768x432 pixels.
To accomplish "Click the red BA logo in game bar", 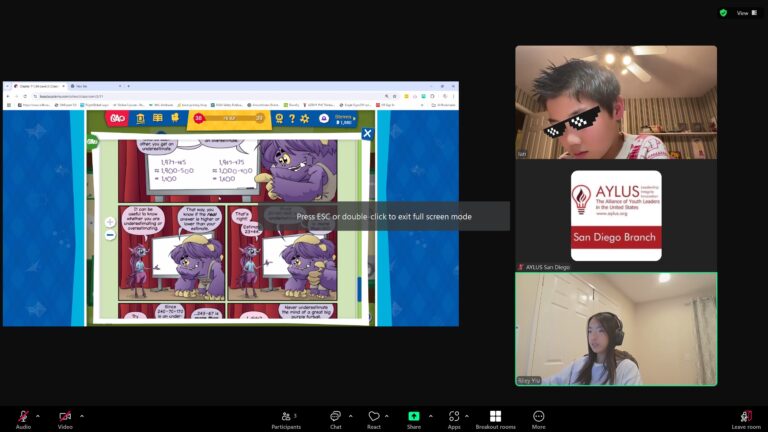I will [x=118, y=119].
